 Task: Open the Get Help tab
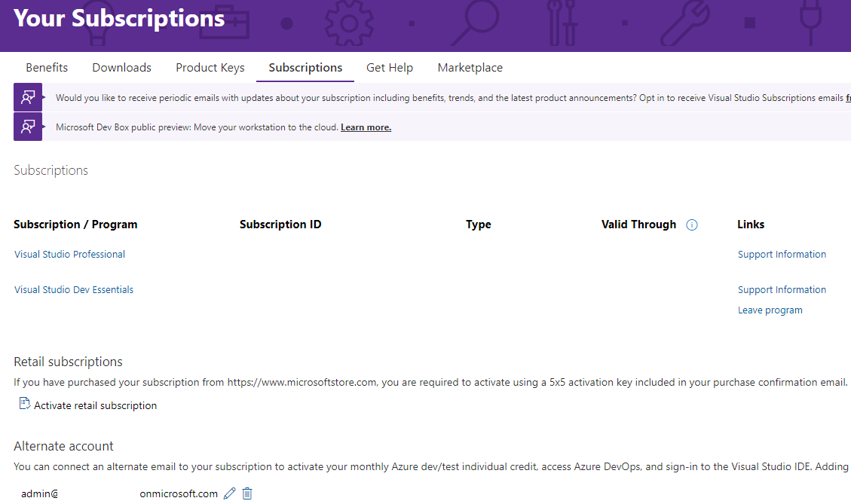pos(390,68)
